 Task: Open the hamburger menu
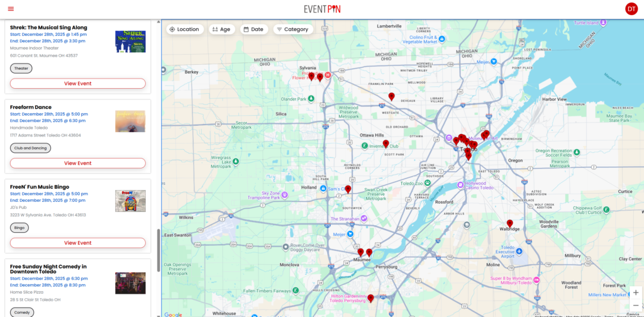pos(11,9)
